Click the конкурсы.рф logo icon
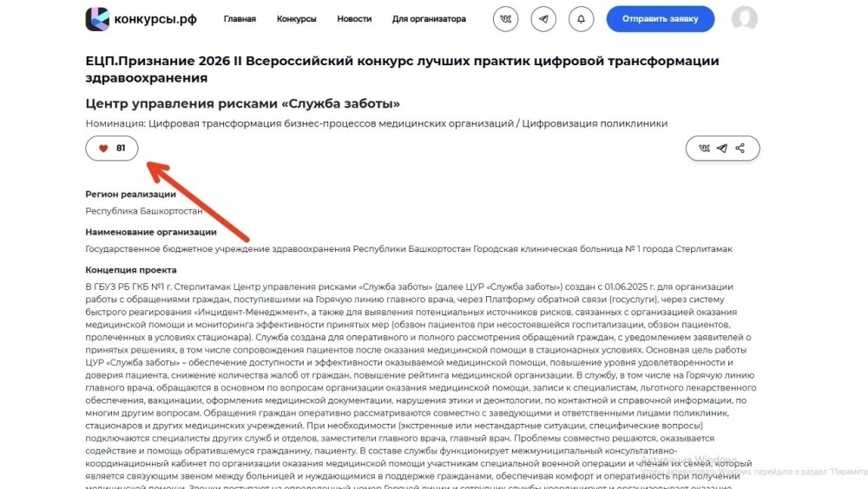The width and height of the screenshot is (868, 489). pyautogui.click(x=97, y=19)
